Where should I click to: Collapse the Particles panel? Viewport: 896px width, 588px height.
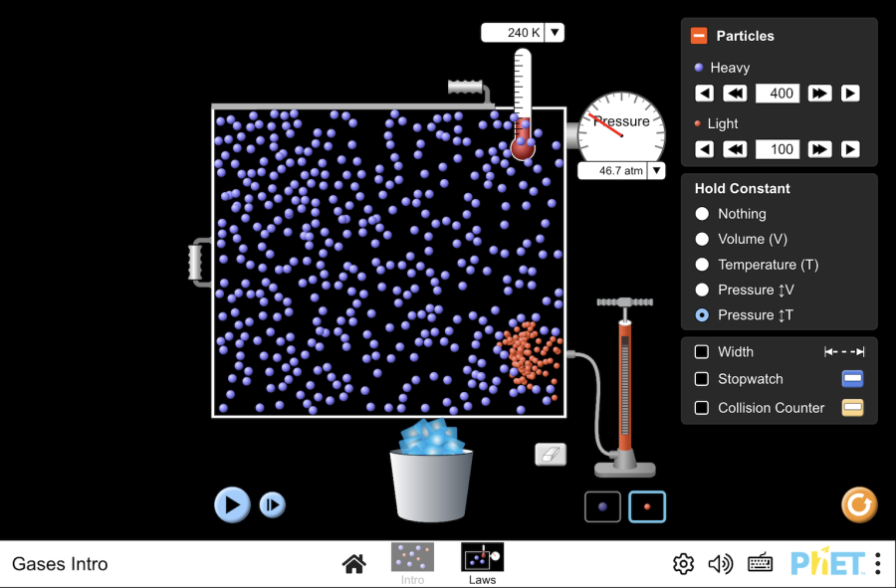click(x=699, y=36)
